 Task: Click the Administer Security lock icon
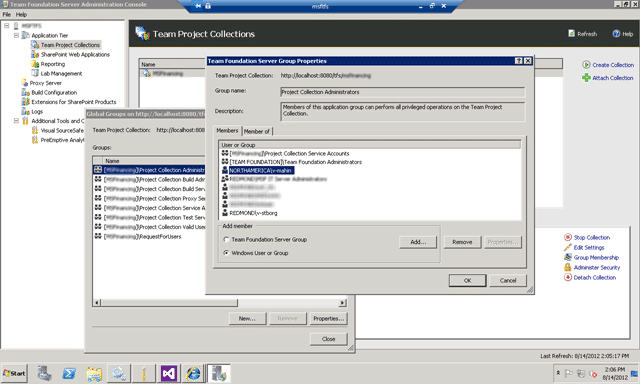coord(568,267)
